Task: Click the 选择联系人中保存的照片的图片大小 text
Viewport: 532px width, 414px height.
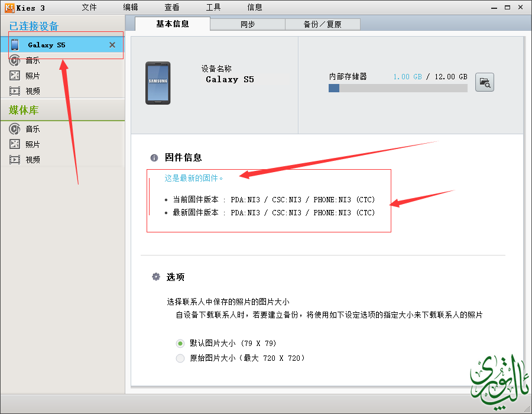Action: click(x=228, y=302)
